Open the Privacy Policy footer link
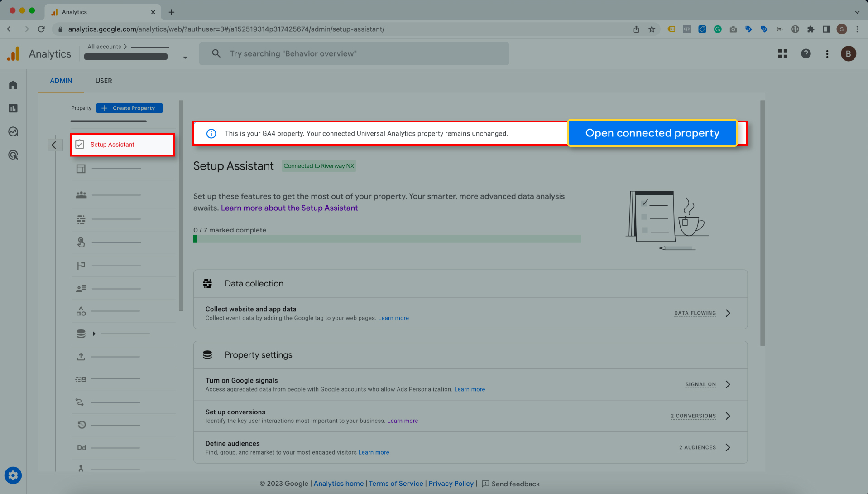868x494 pixels. [x=451, y=484]
